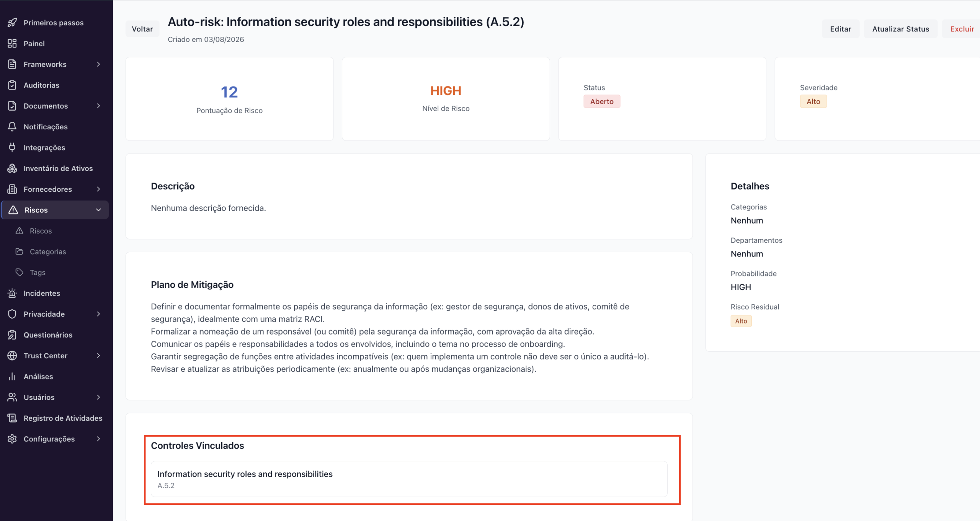
Task: Open the Trust Center globe icon
Action: coord(12,356)
